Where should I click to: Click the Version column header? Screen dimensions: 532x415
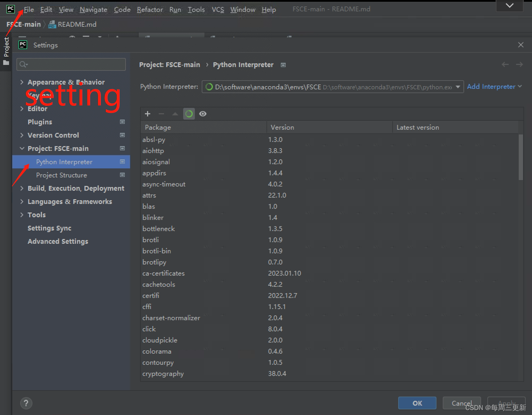pyautogui.click(x=330, y=127)
